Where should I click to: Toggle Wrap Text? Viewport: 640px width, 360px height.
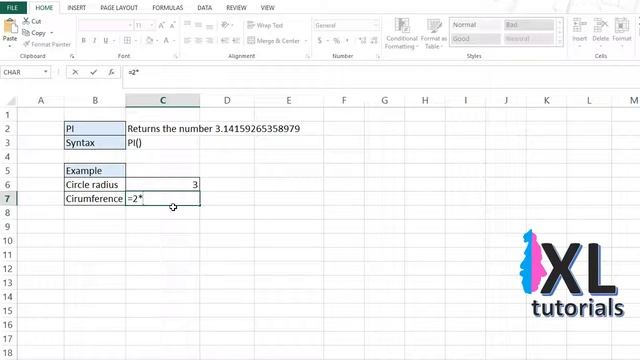(x=265, y=25)
